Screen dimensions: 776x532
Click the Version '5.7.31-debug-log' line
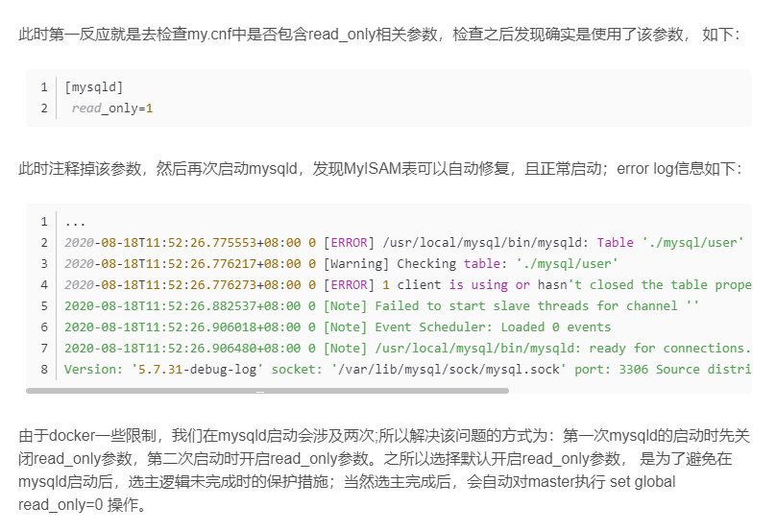pos(407,369)
